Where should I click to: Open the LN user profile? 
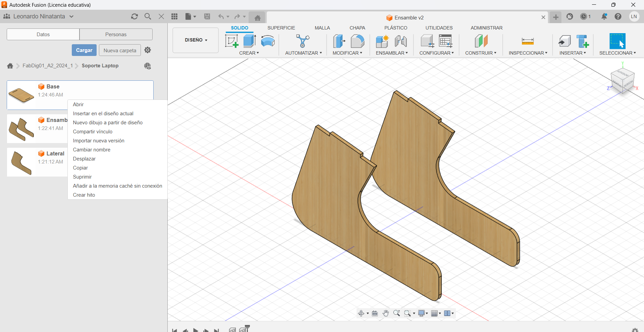click(634, 16)
